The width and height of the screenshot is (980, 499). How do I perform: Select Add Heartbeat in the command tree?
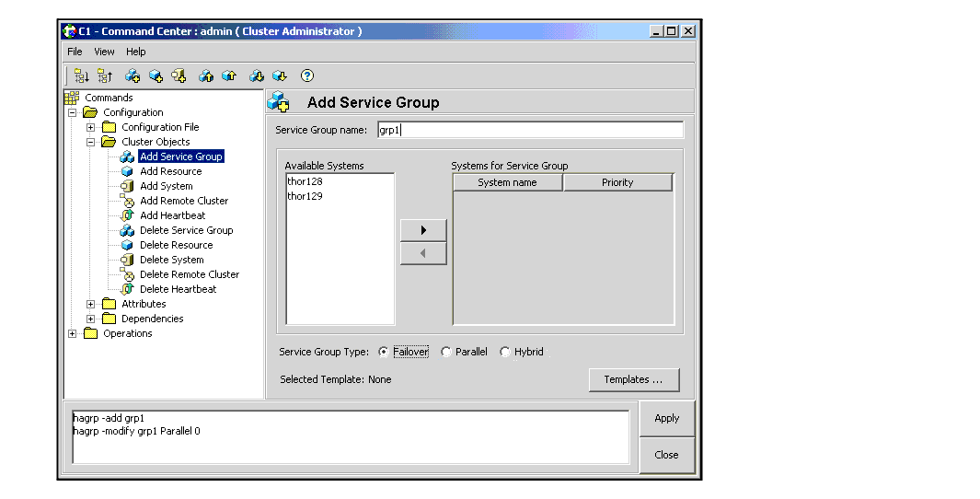coord(172,215)
